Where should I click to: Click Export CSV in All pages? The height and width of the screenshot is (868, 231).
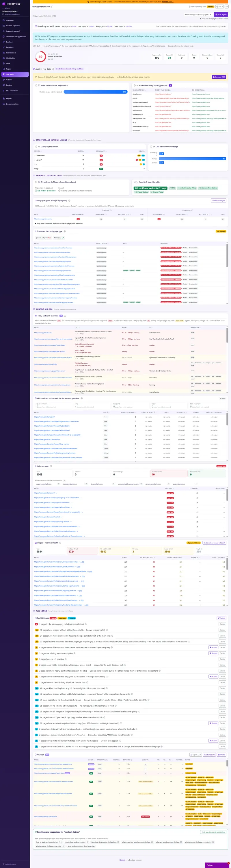click(196, 755)
